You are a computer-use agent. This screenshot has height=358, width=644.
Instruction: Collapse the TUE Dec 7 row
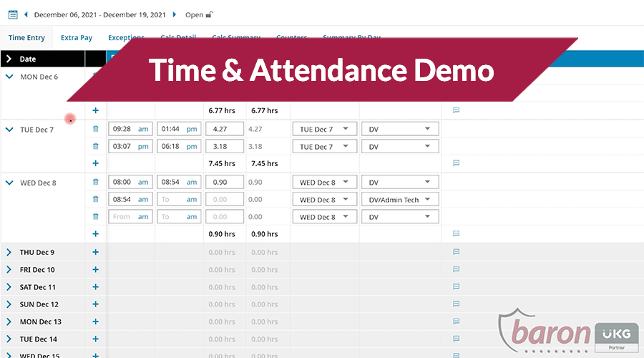[x=9, y=130]
